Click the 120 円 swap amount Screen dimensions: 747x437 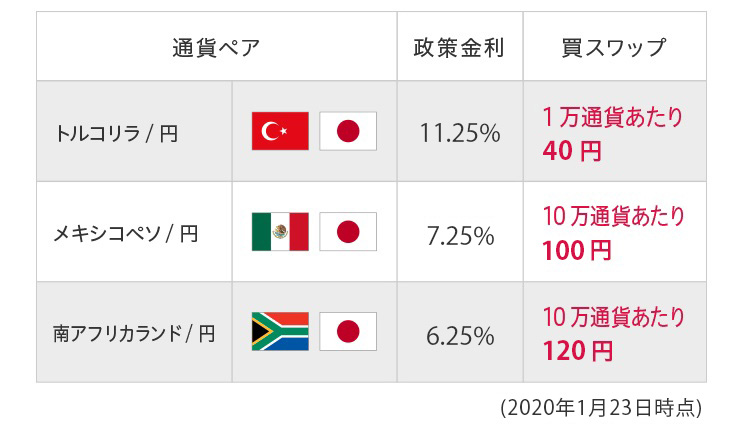(x=577, y=351)
